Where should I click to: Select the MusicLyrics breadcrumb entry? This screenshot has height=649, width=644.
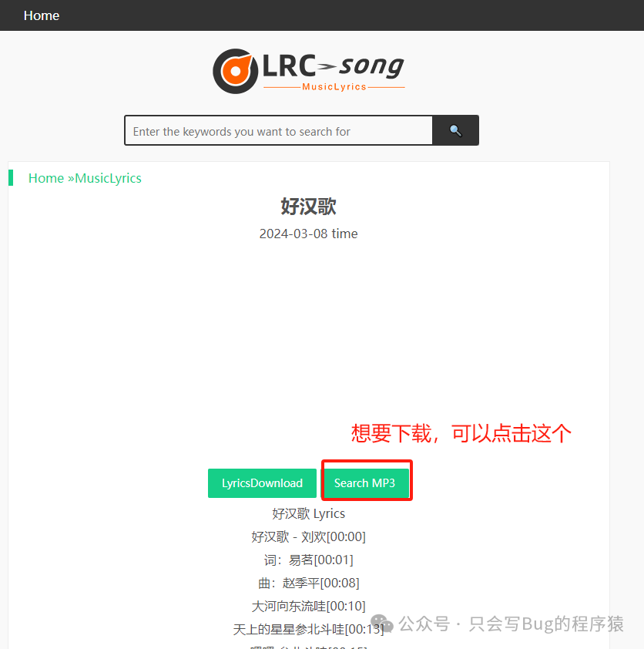pos(108,178)
